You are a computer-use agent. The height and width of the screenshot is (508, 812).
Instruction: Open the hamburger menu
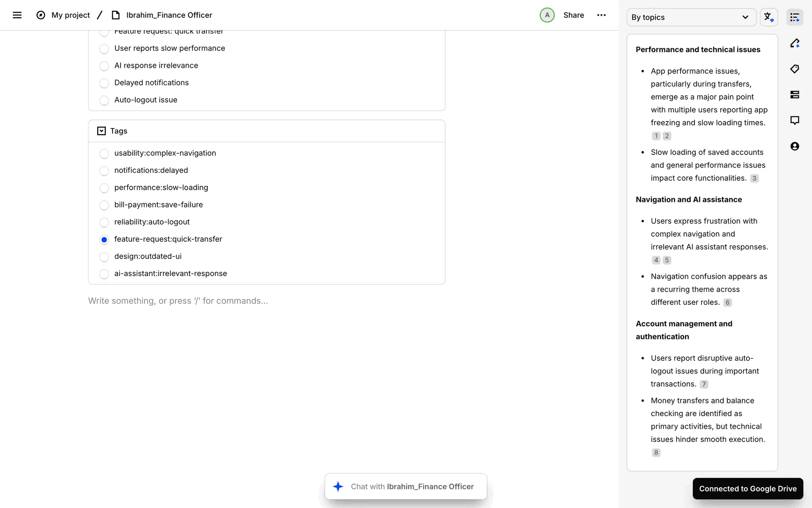(17, 15)
